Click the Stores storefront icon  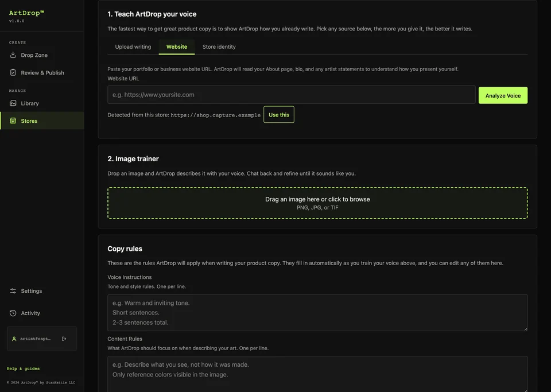click(x=13, y=121)
